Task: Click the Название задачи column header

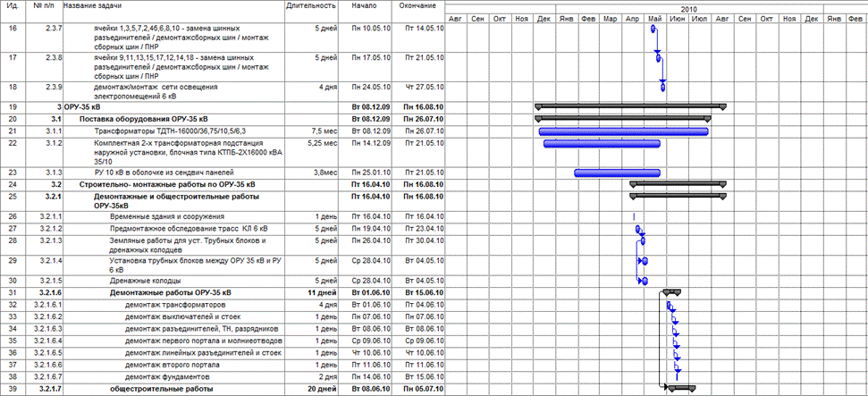Action: [x=96, y=6]
